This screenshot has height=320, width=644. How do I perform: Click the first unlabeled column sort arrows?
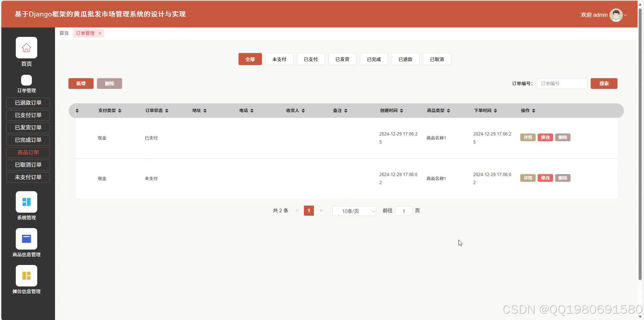click(77, 111)
